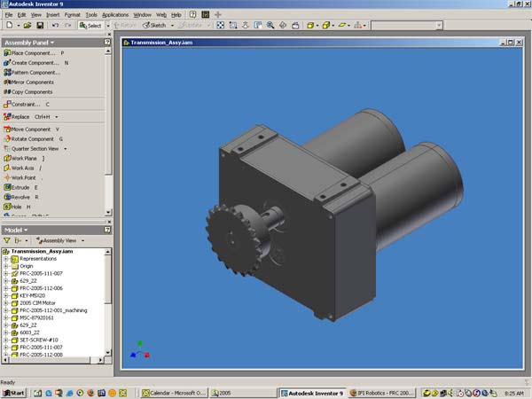
Task: Expand the 2005 CIM Motor node
Action: pos(6,303)
